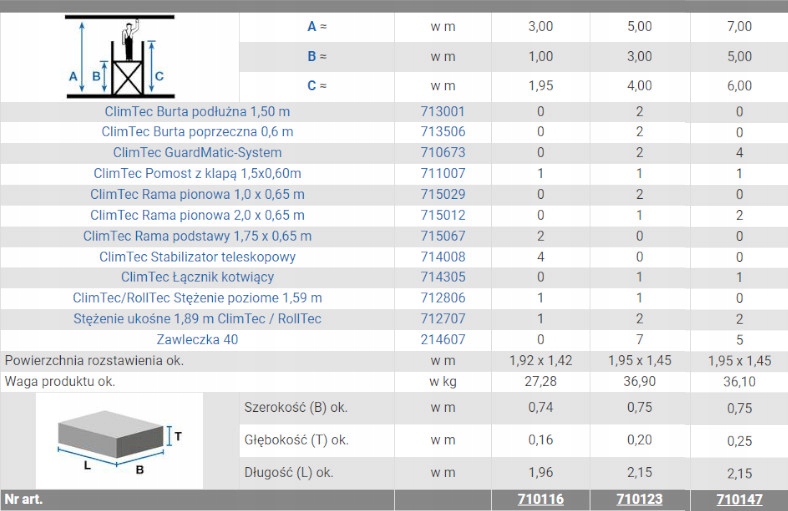Select the weight value 36,90
Image resolution: width=788 pixels, height=511 pixels.
pos(639,382)
